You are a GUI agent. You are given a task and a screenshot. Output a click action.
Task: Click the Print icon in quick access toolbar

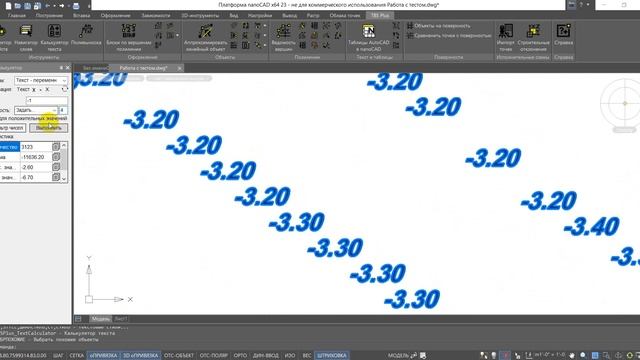tap(76, 6)
